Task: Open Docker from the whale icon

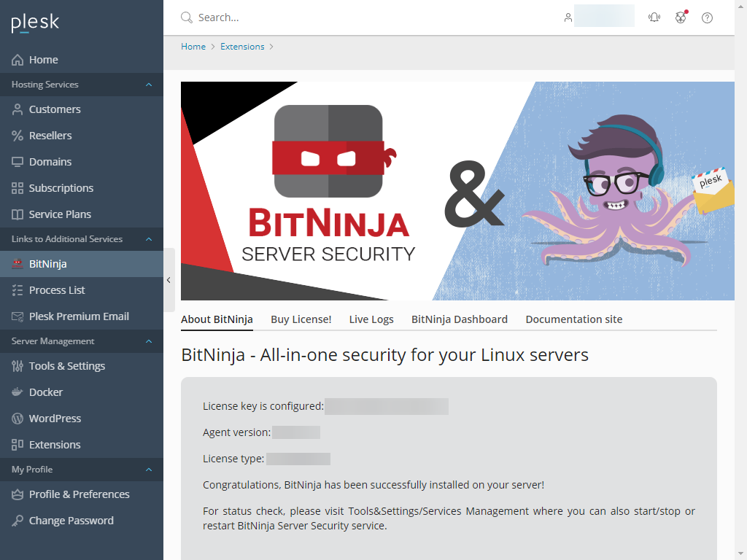Action: (x=15, y=392)
